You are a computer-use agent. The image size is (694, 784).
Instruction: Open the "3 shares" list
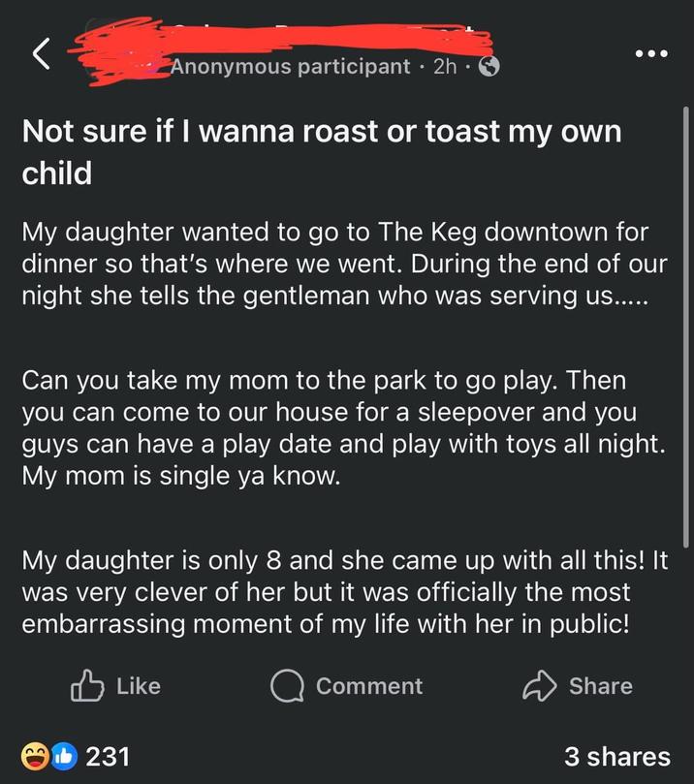(x=616, y=756)
